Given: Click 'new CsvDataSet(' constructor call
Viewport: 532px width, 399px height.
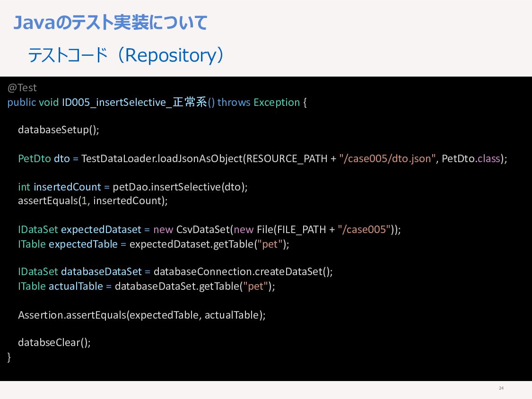Looking at the screenshot, I should tap(193, 230).
